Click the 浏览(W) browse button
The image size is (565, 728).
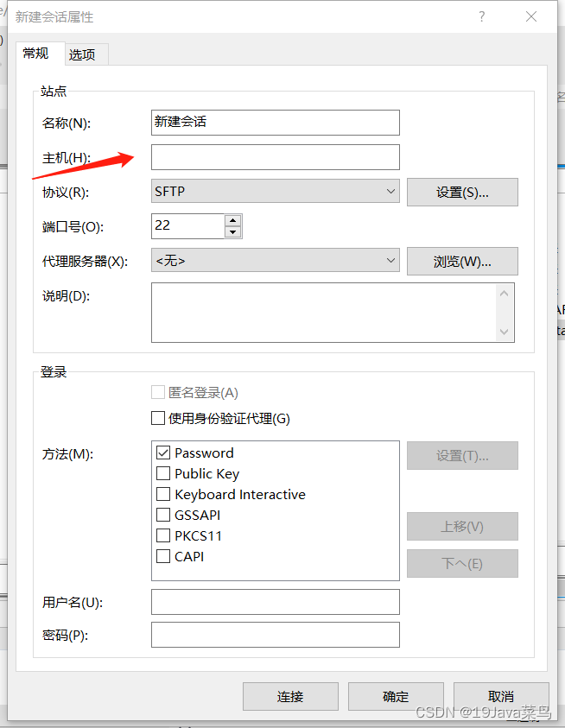pos(462,261)
